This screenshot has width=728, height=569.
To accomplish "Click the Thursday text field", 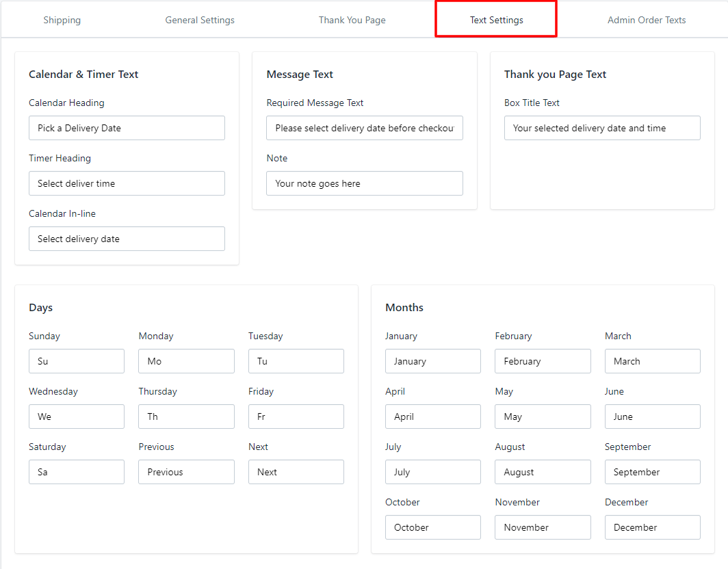I will 186,416.
